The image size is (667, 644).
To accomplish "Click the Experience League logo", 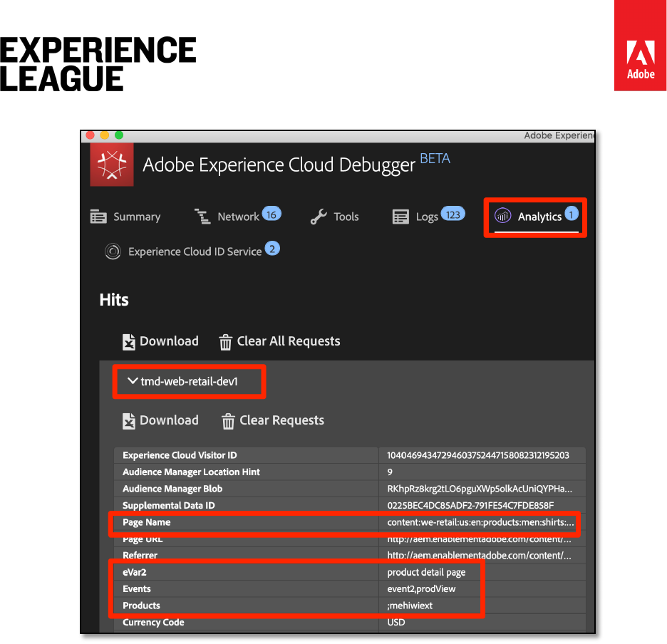I will [x=98, y=64].
